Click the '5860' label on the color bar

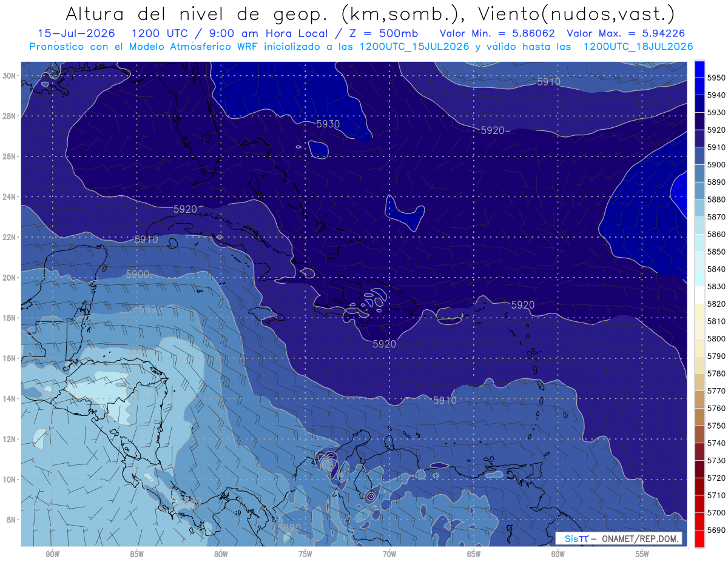pyautogui.click(x=716, y=234)
